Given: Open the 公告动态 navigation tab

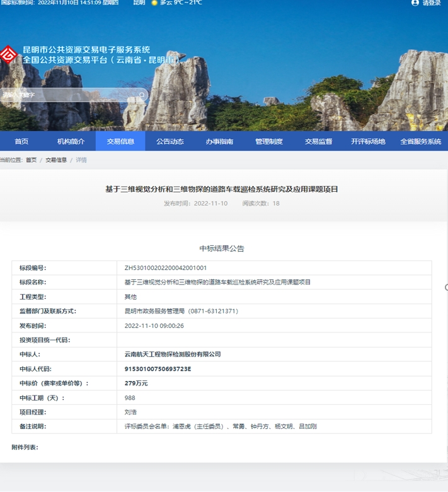Looking at the screenshot, I should pyautogui.click(x=170, y=141).
